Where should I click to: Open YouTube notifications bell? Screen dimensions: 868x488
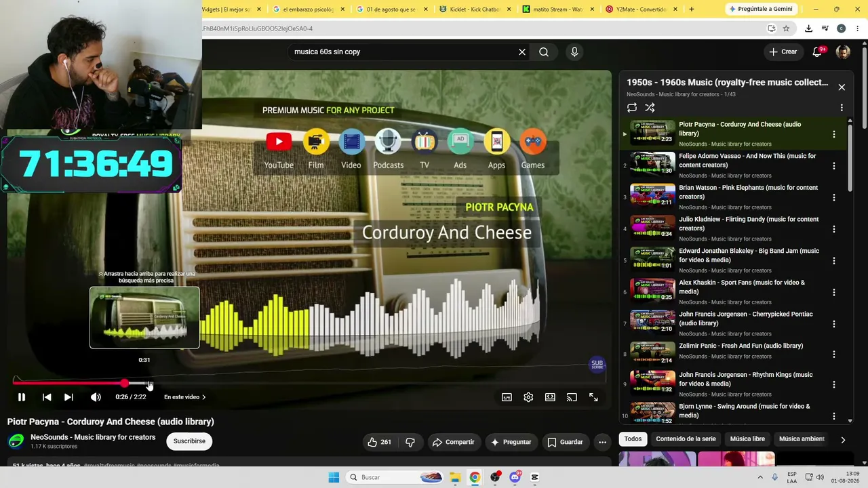[817, 52]
